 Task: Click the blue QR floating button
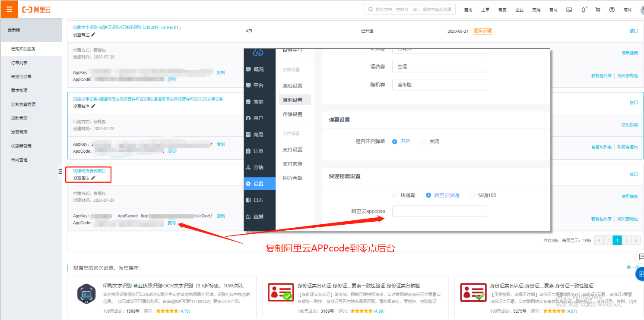641,273
